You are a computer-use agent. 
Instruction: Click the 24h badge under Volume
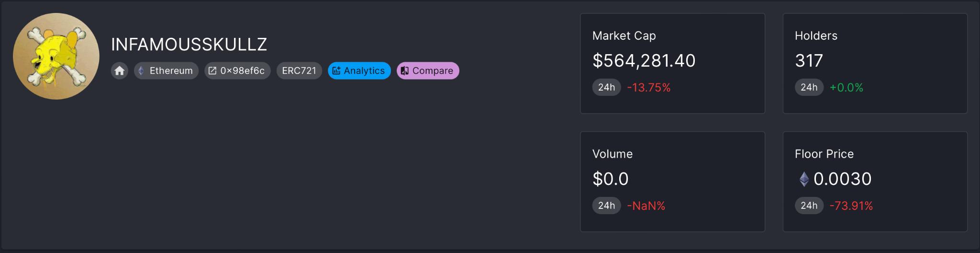pos(606,206)
